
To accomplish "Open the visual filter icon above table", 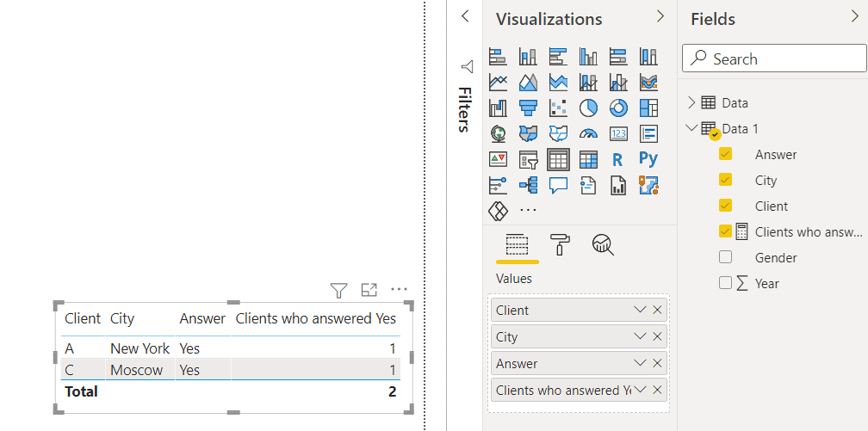I will [x=338, y=289].
